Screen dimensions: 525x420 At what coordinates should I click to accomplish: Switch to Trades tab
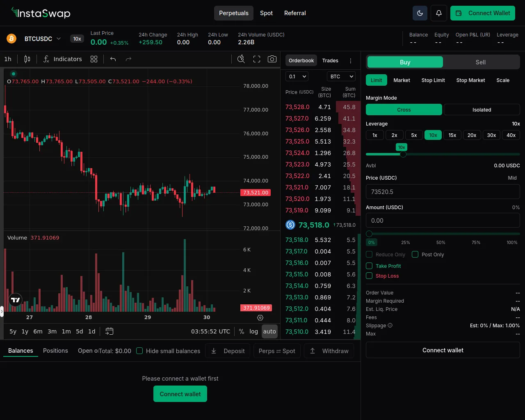pos(330,61)
